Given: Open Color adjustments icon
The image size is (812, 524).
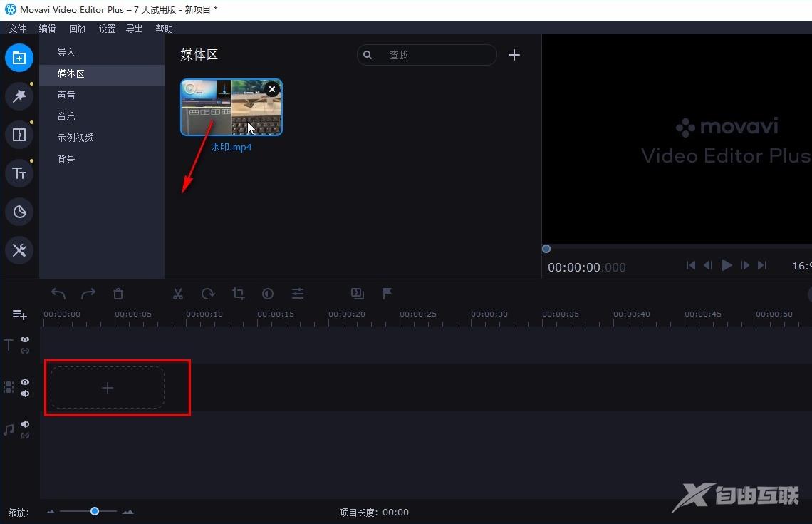Looking at the screenshot, I should (268, 294).
